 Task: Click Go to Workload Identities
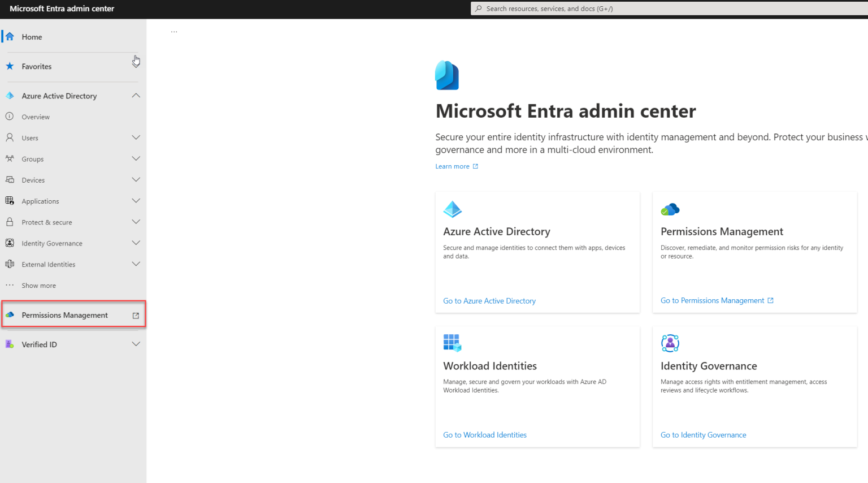point(485,434)
